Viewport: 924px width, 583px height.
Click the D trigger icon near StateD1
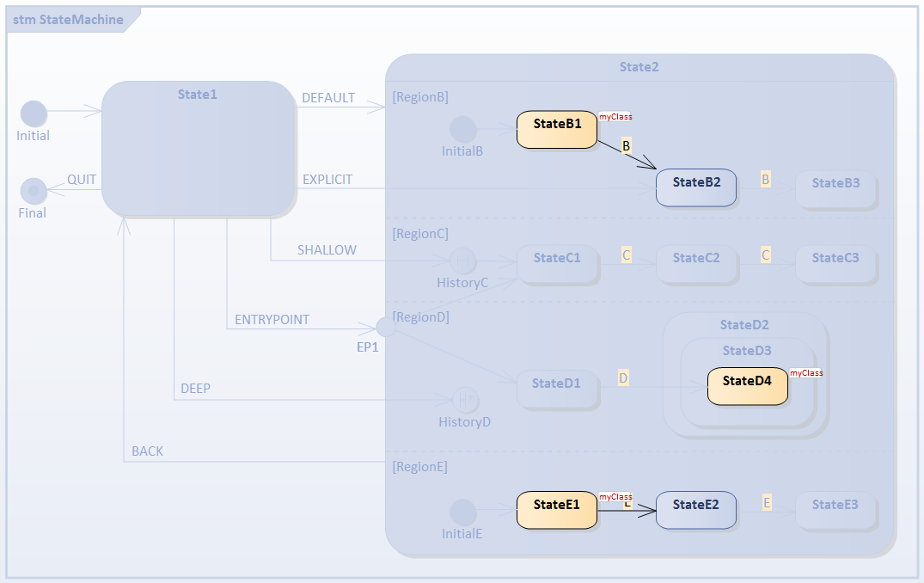[622, 377]
